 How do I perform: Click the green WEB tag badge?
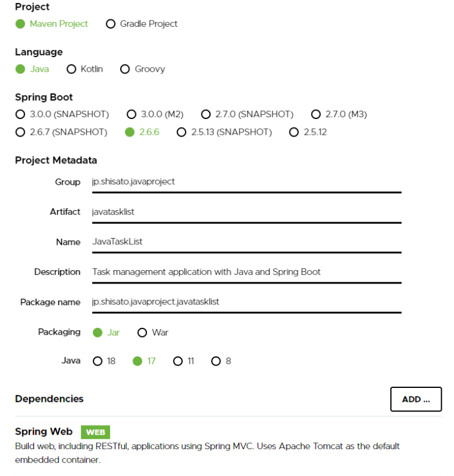pyautogui.click(x=95, y=432)
